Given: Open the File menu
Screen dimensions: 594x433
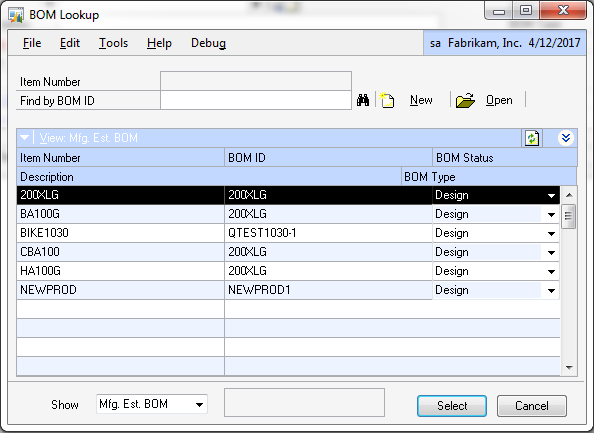Looking at the screenshot, I should 32,43.
